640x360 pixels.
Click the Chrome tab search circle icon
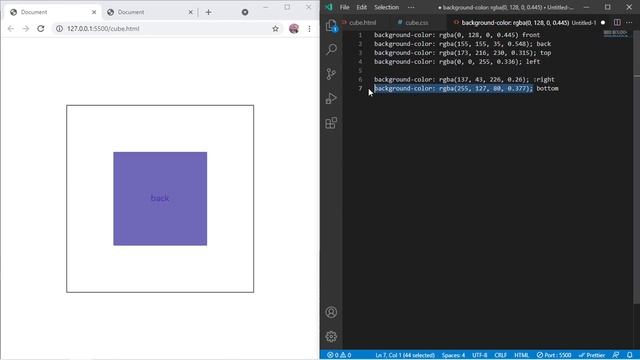[x=245, y=12]
